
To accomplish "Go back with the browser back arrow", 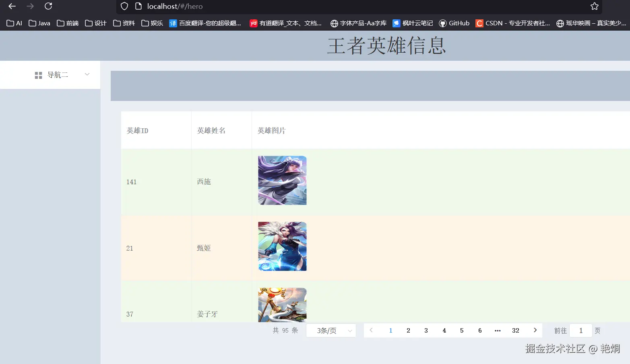I will [12, 6].
